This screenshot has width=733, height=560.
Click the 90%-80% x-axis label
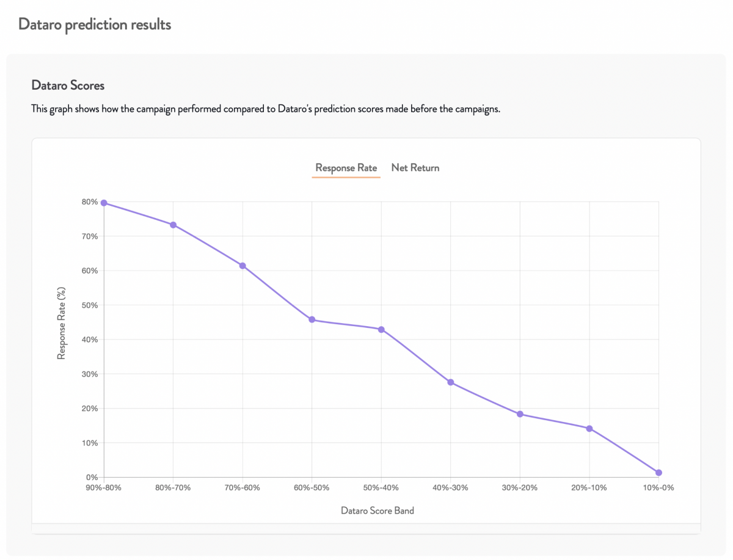coord(104,488)
